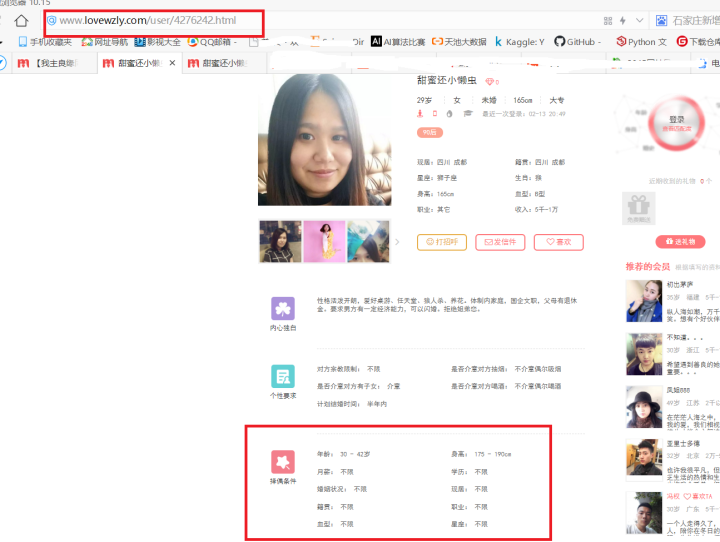This screenshot has width=720, height=542.
Task: Click the browser home icon
Action: click(21, 21)
